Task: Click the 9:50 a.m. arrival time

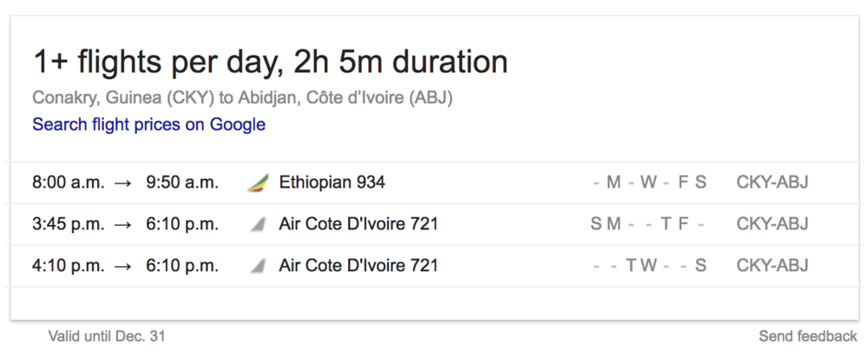Action: tap(182, 183)
